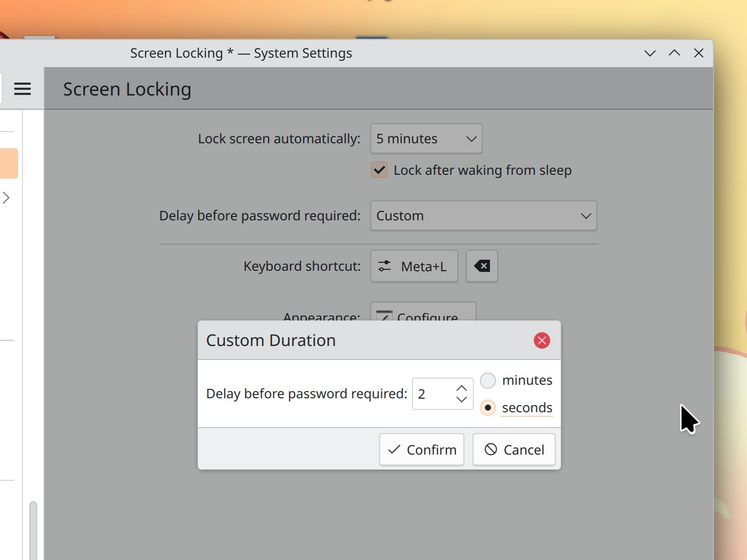This screenshot has height=560, width=747.
Task: Open the hamburger menu in System Settings
Action: point(22,89)
